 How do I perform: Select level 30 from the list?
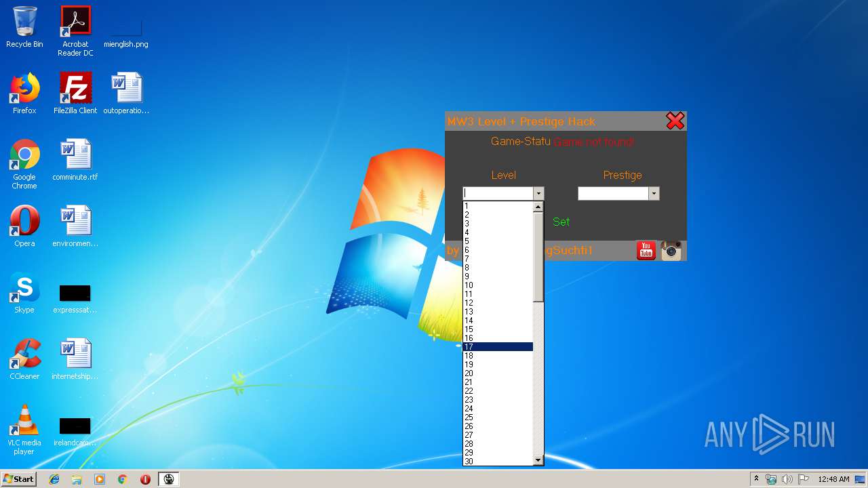(x=498, y=462)
